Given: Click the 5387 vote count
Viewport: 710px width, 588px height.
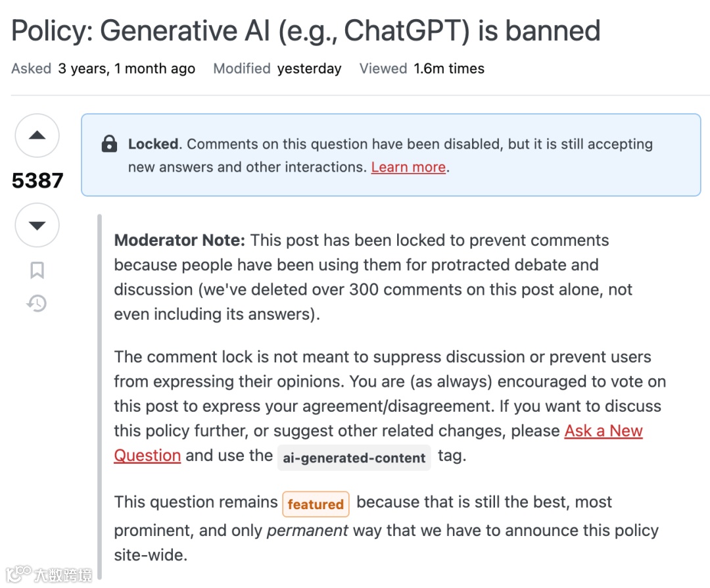Looking at the screenshot, I should pyautogui.click(x=37, y=180).
